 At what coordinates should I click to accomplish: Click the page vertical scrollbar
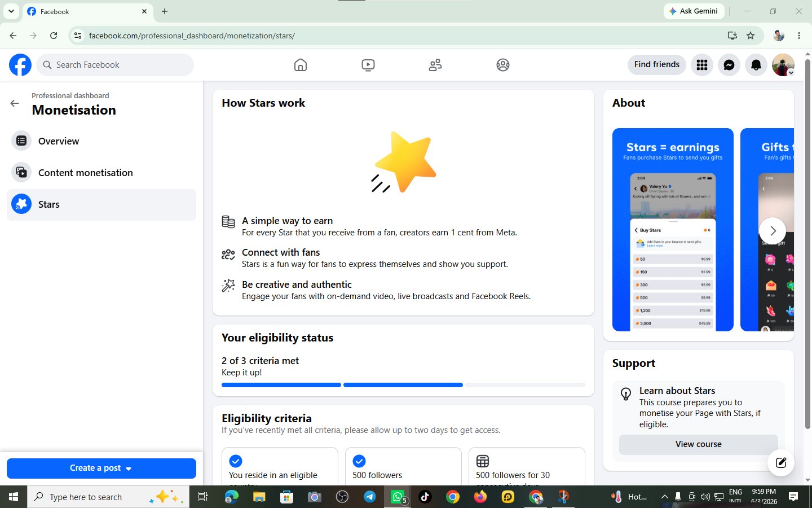pyautogui.click(x=807, y=243)
